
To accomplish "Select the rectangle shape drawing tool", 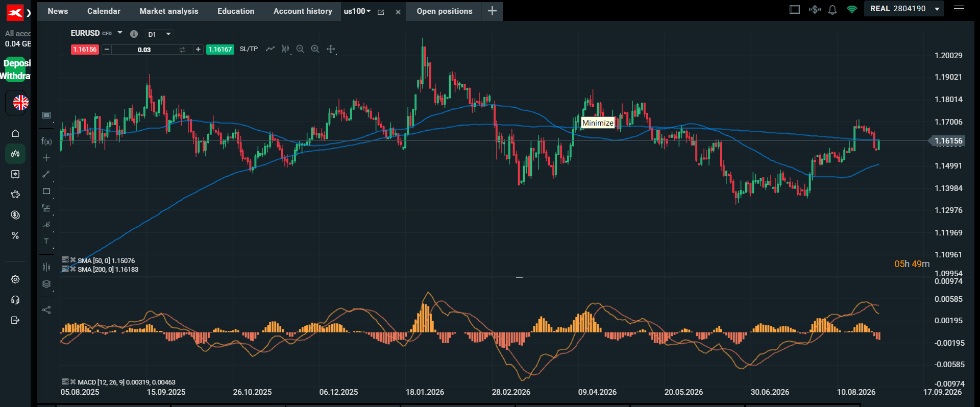I will 46,191.
